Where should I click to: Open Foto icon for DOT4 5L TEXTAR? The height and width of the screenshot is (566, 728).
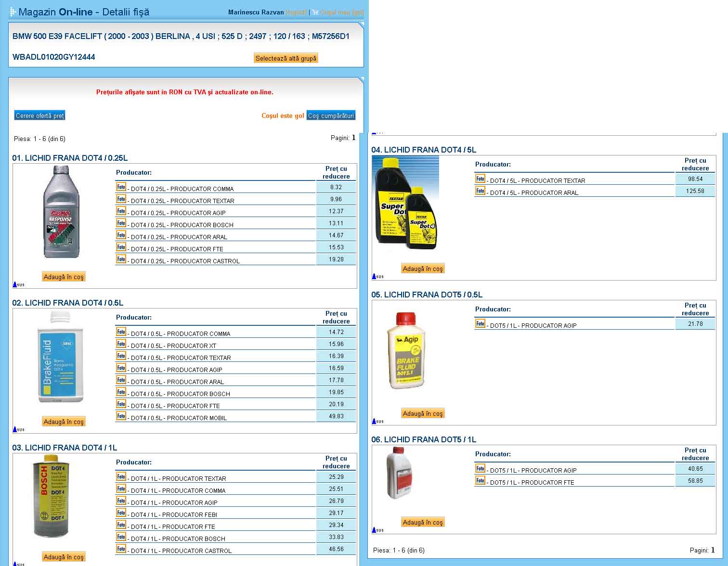click(480, 179)
